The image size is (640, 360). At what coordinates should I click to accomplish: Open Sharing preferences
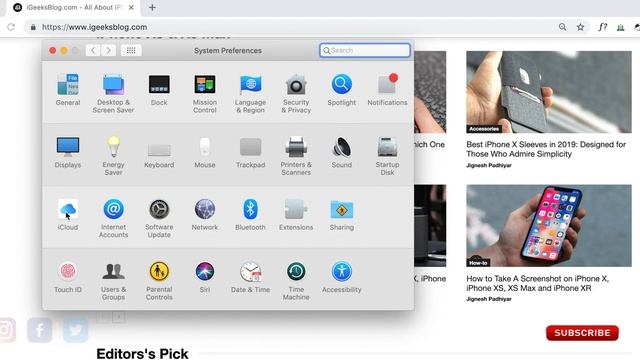pos(342,215)
